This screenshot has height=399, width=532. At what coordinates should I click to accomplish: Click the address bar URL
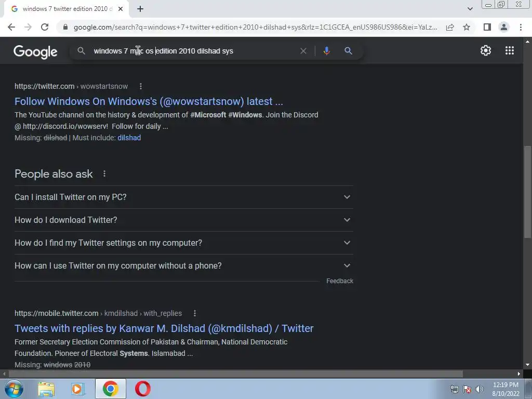[x=255, y=27]
